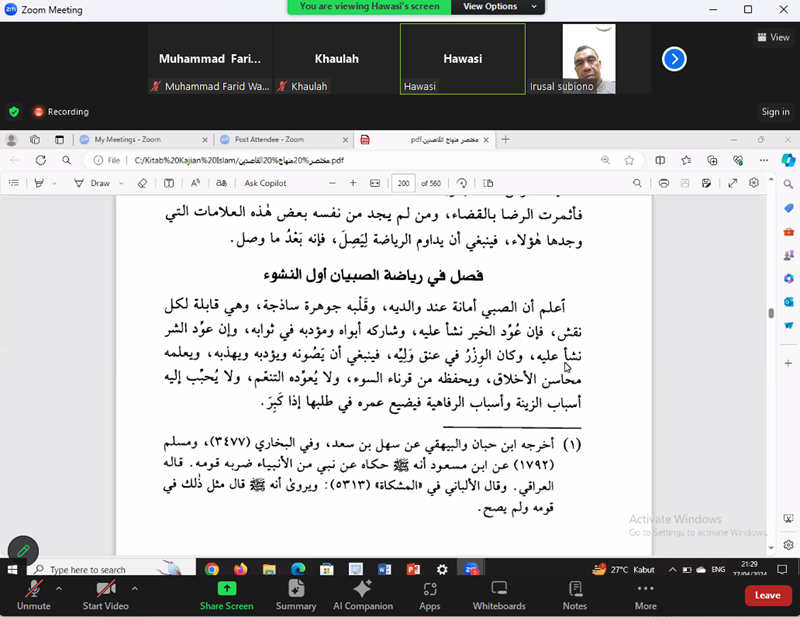Viewport: 800px width, 617px height.
Task: Click the Sign in link
Action: 775,112
